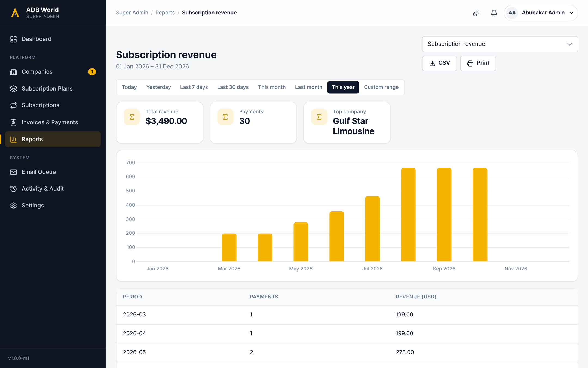
Task: Click the Total revenue sigma icon
Action: [x=132, y=117]
